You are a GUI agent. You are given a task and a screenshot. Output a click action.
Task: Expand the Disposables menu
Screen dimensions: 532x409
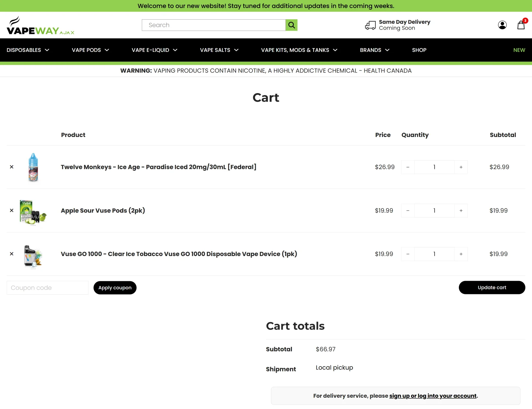28,50
